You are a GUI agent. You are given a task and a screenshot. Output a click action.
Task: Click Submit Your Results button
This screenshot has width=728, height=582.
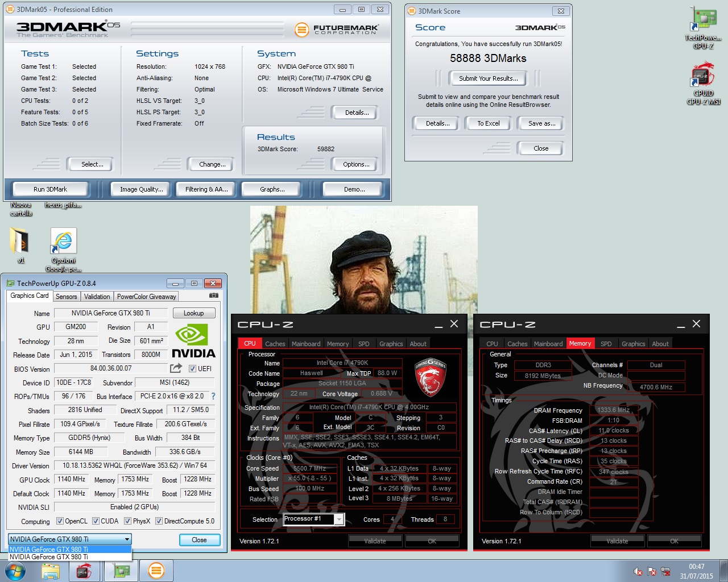click(x=489, y=78)
